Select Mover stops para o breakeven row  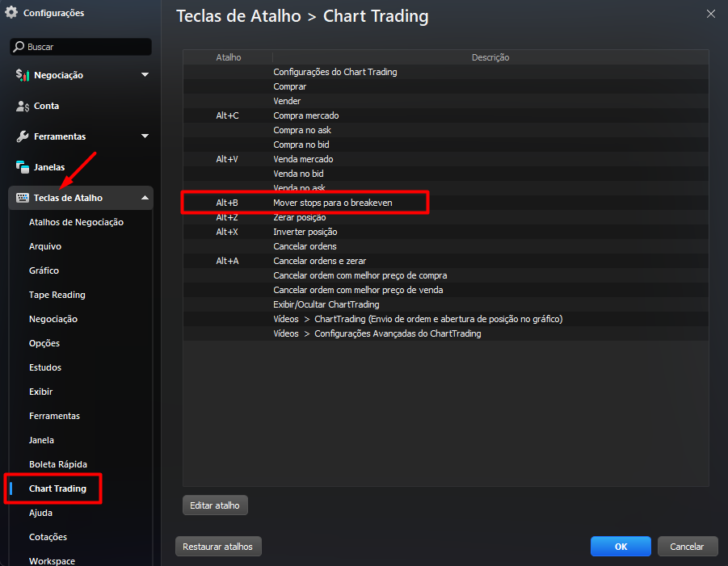coord(446,203)
